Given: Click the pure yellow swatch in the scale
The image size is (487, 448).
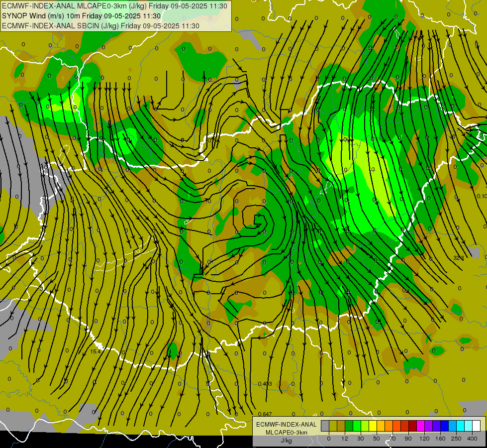Looking at the screenshot, I should click(x=373, y=426).
